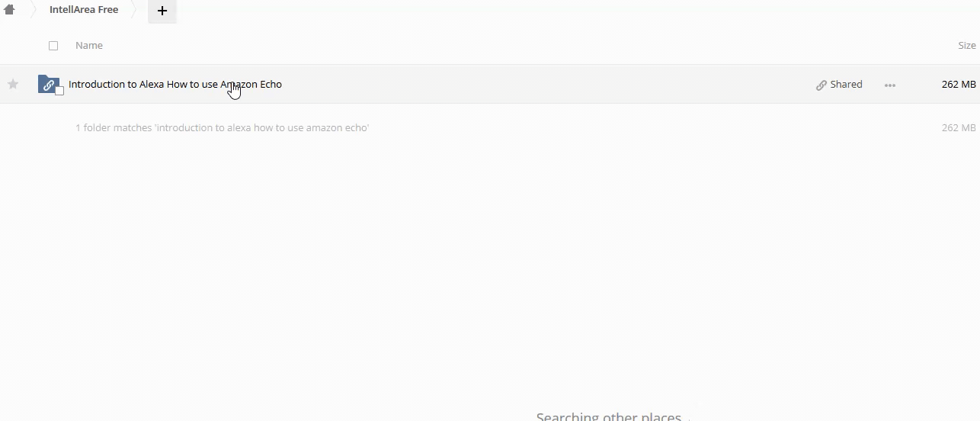The height and width of the screenshot is (421, 980).
Task: Click the Shared label on the folder row
Action: [846, 85]
